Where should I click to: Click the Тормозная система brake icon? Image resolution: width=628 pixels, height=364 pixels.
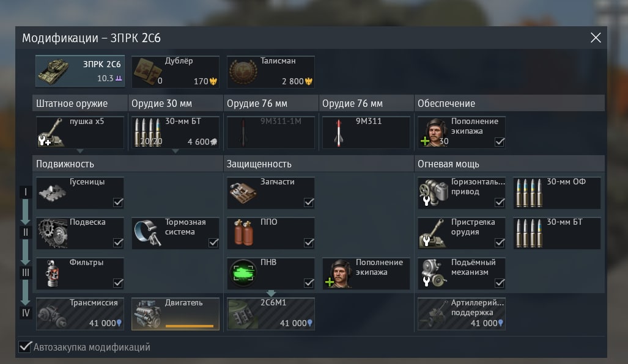(147, 233)
